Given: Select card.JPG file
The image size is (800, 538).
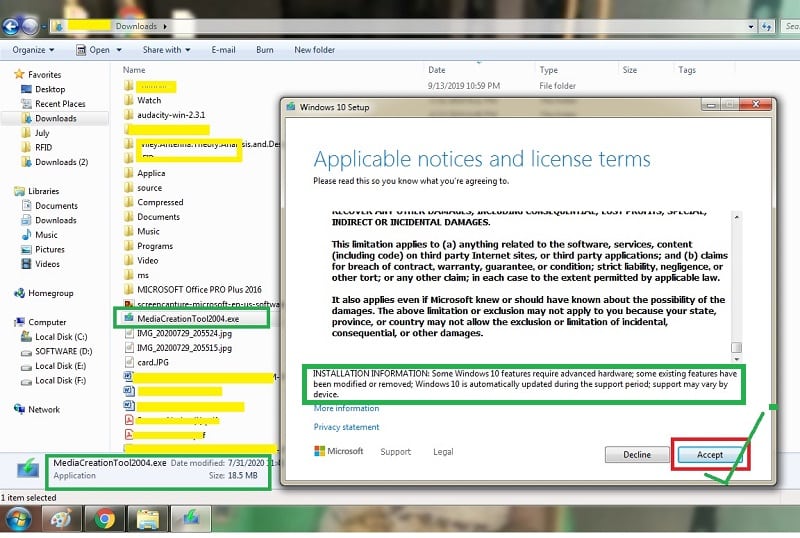Looking at the screenshot, I should [x=153, y=362].
